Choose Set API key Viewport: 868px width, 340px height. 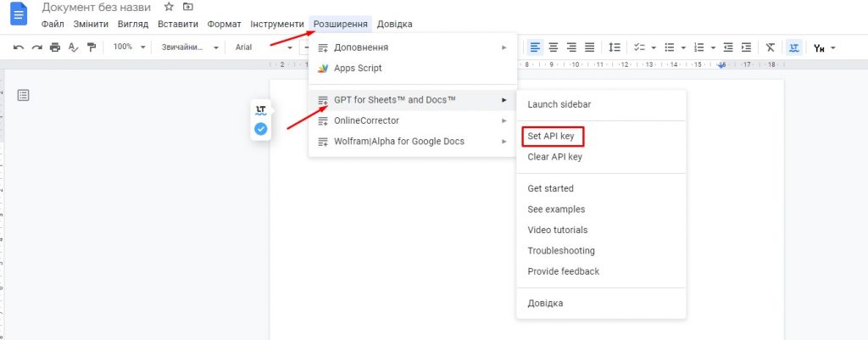click(601, 137)
